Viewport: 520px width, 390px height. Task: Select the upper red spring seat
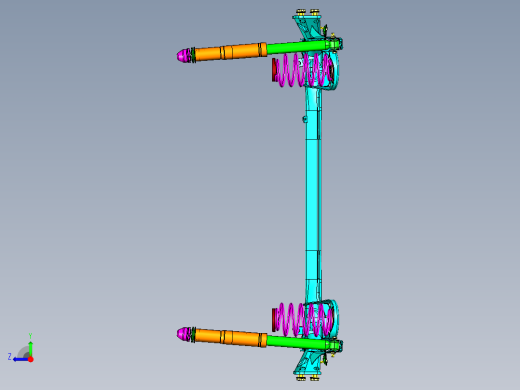tap(274, 70)
